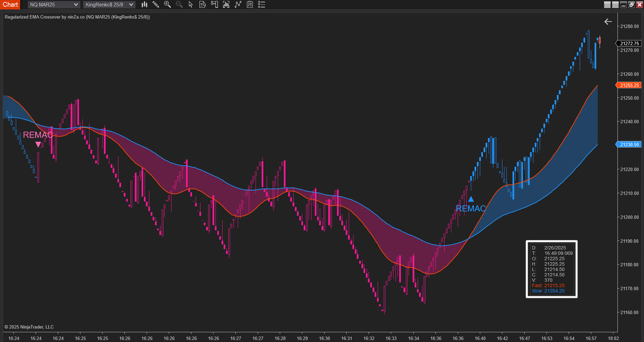
Task: Select the drawing tools pencil icon
Action: pos(156,5)
